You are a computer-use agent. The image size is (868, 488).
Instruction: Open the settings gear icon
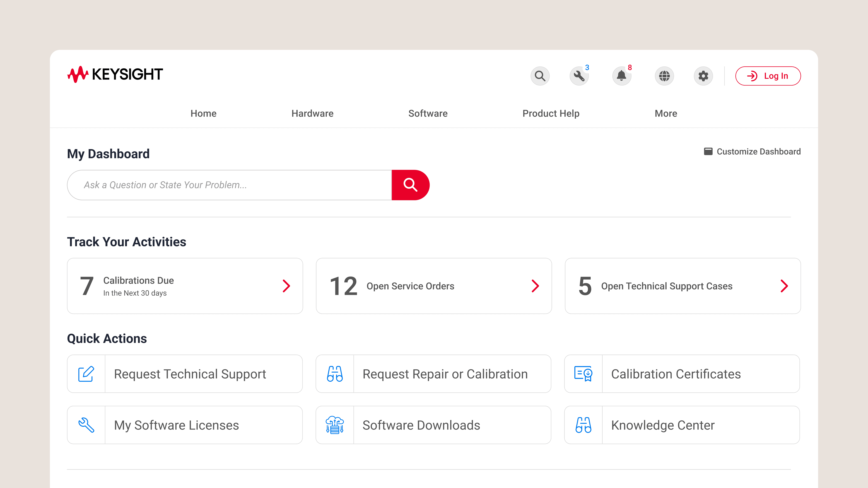click(x=703, y=76)
